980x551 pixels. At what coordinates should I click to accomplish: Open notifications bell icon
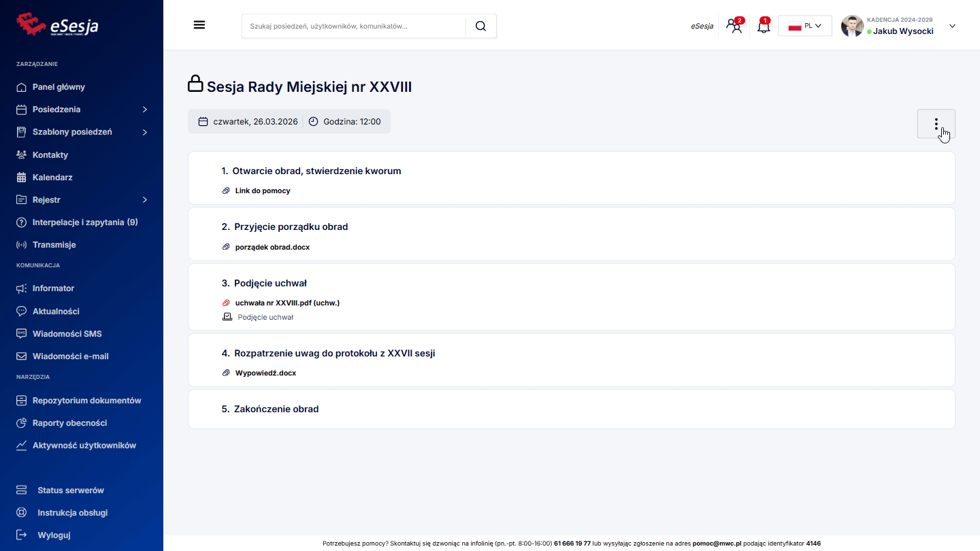[764, 27]
